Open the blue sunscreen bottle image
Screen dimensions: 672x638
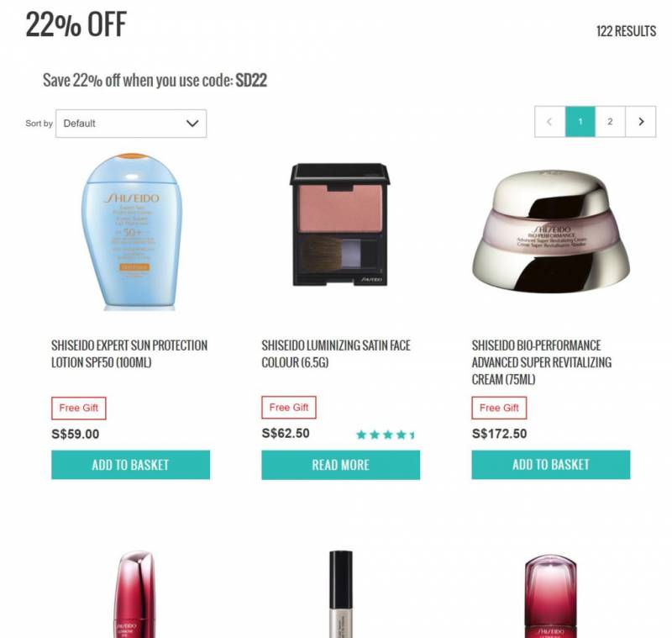tap(132, 232)
